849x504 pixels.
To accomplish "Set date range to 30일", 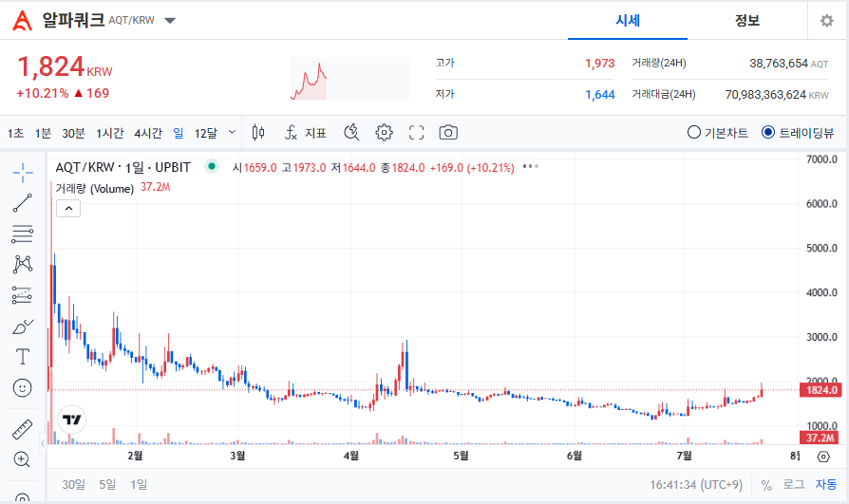I will click(74, 484).
